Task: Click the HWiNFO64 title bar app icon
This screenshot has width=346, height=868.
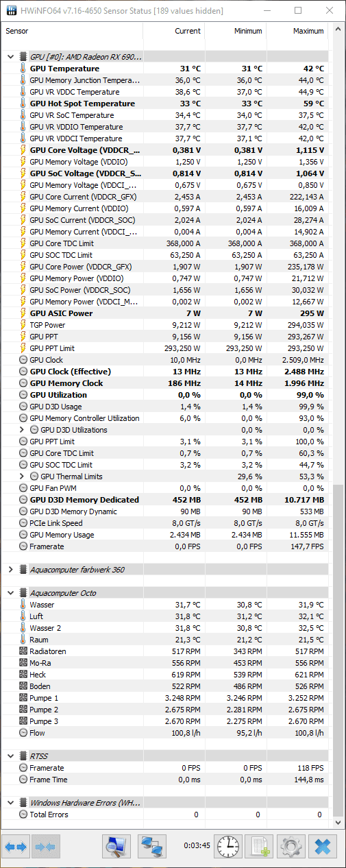Action: click(x=10, y=10)
